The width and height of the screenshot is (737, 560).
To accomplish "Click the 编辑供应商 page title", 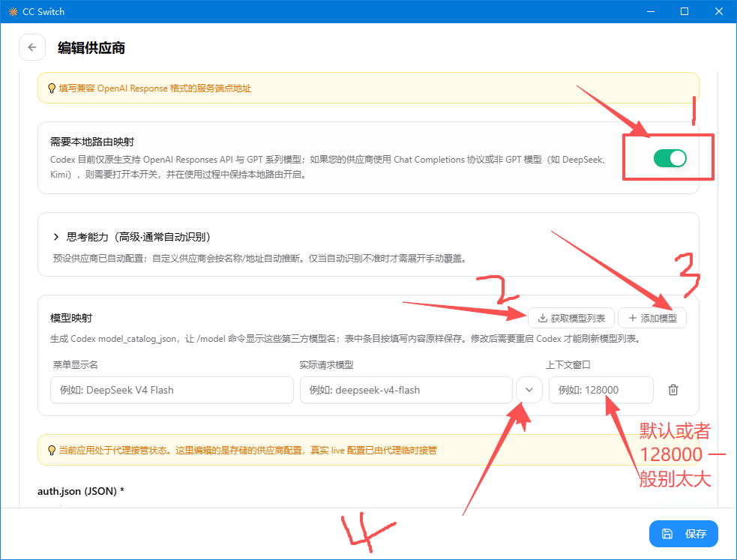I will tap(91, 48).
